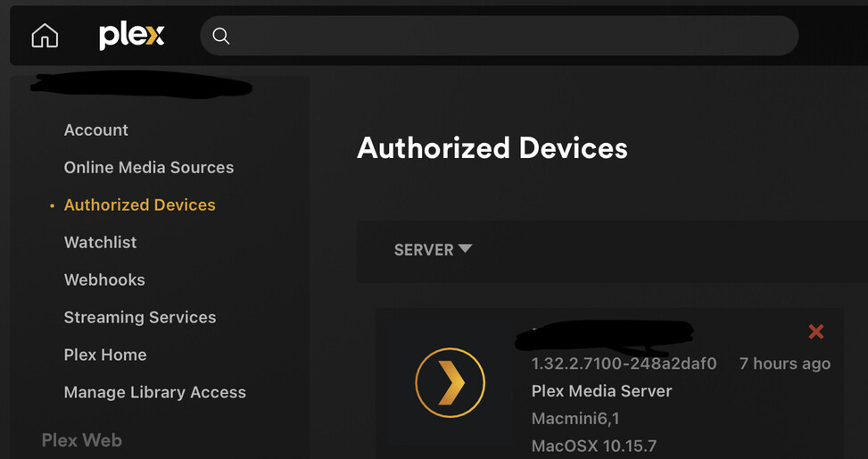Click the '7 hours ago' timestamp
The image size is (868, 459).
(784, 363)
